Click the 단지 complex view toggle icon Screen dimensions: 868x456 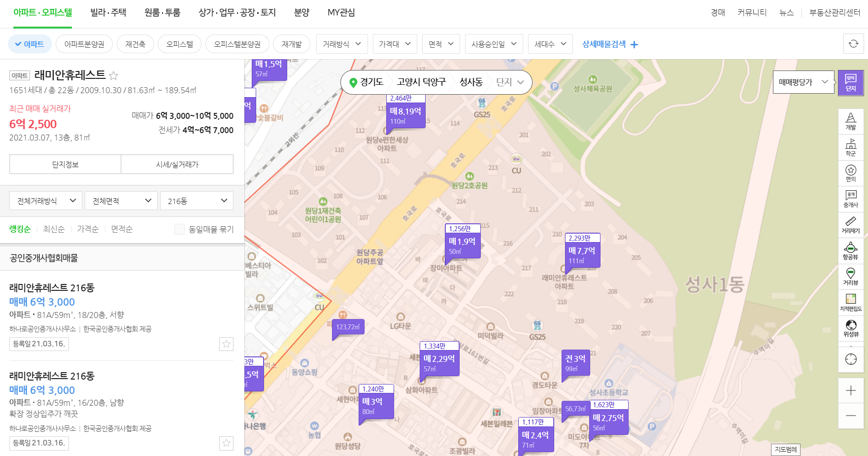click(851, 82)
